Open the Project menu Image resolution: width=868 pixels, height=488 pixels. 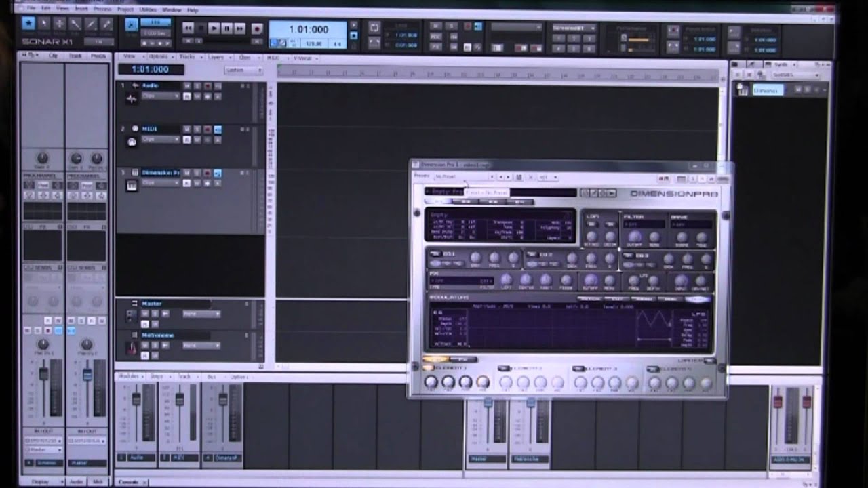point(125,9)
